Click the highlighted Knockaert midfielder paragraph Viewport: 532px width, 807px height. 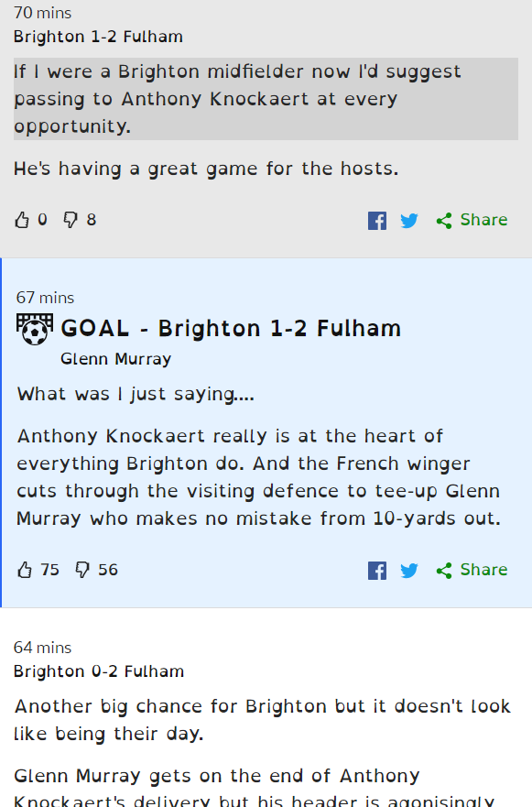click(x=266, y=99)
